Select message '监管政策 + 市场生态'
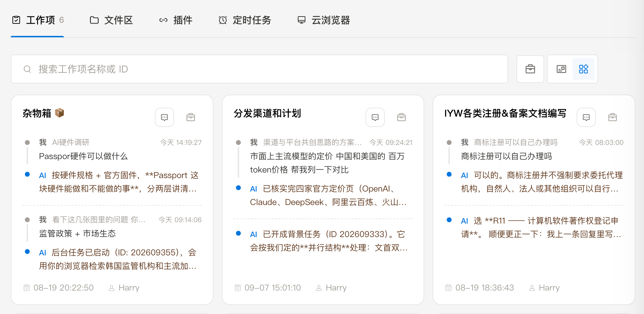The height and width of the screenshot is (314, 644). point(77,234)
